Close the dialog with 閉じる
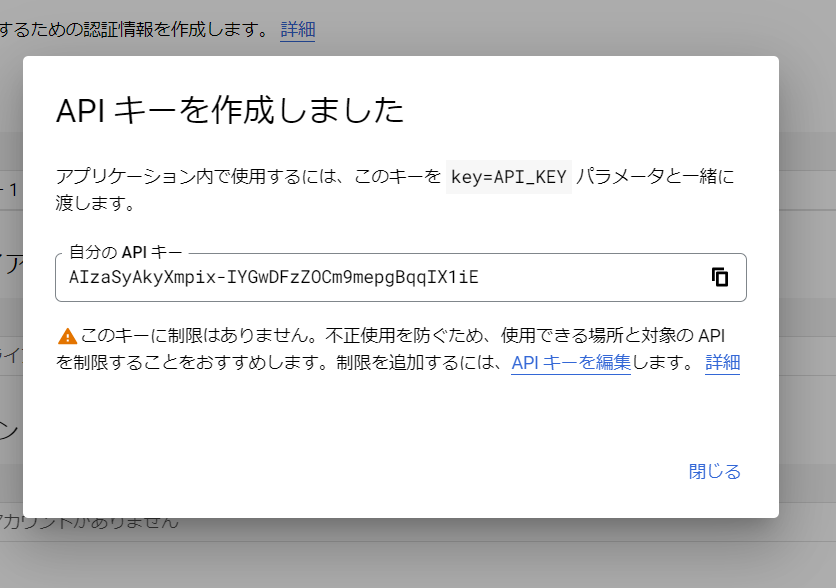 coord(714,471)
